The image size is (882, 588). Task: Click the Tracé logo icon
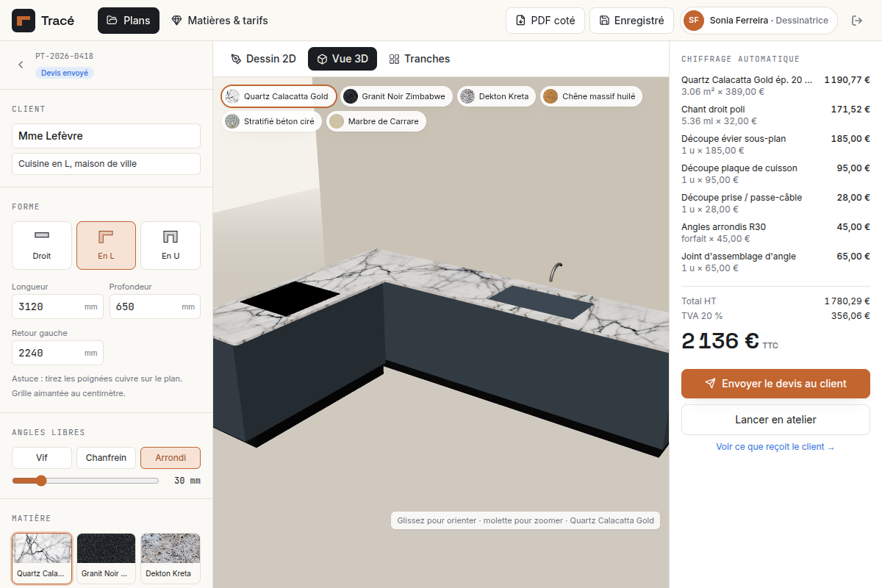(x=24, y=21)
